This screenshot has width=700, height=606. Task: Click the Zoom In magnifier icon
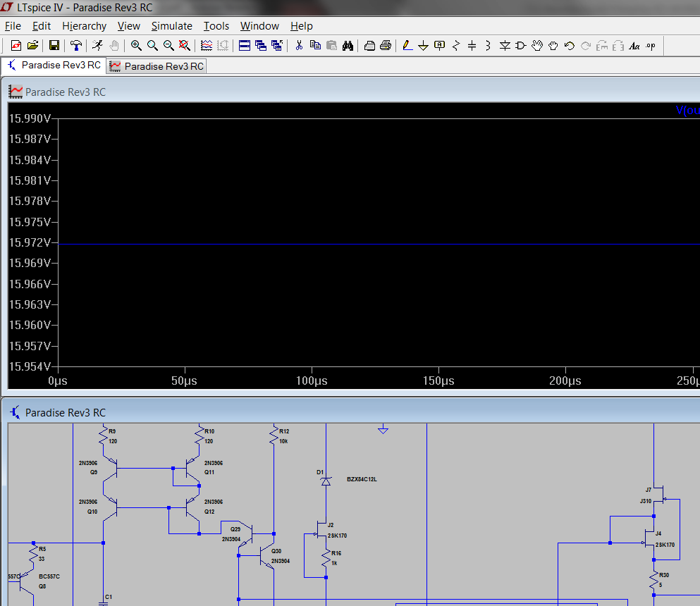tap(136, 46)
